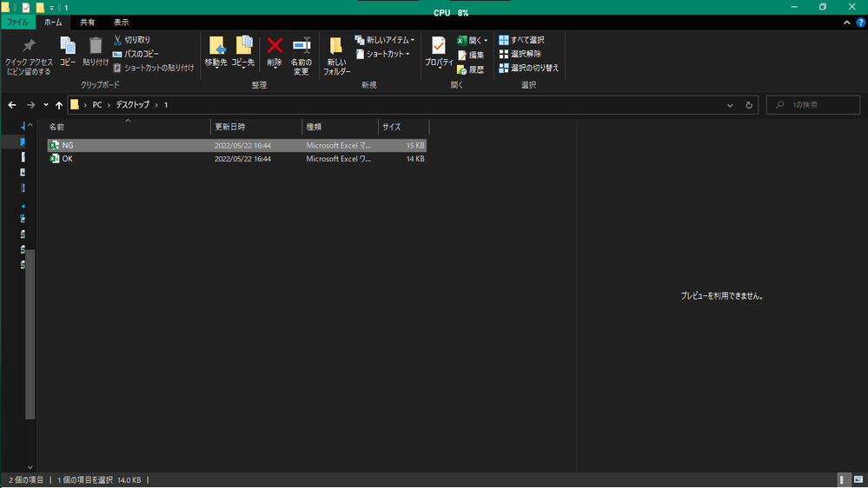Image resolution: width=868 pixels, height=488 pixels.
Task: Click navigation pane scrollbar thumb
Action: tap(30, 334)
